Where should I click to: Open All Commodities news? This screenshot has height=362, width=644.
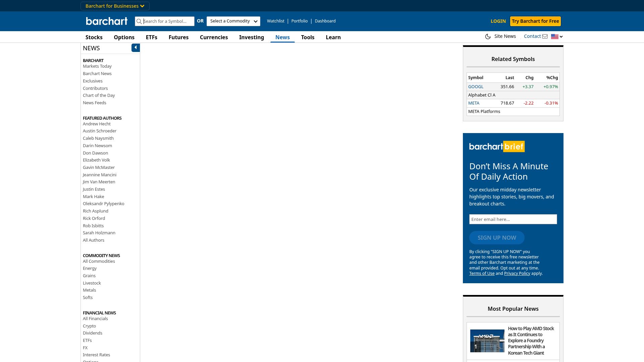tap(99, 261)
